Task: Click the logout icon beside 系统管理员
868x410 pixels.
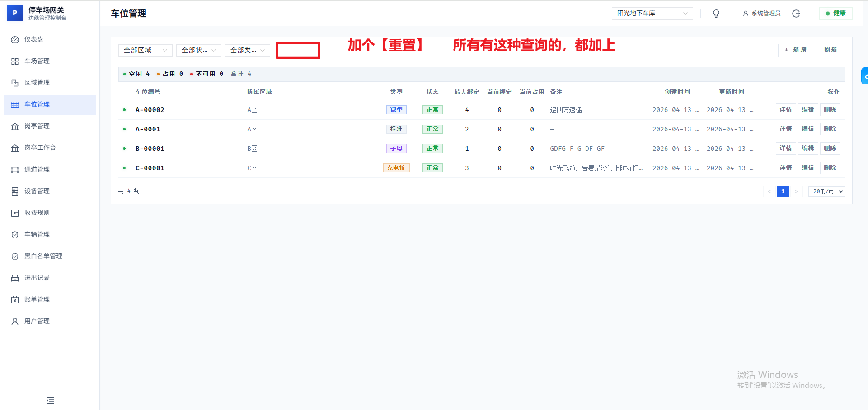Action: [796, 14]
